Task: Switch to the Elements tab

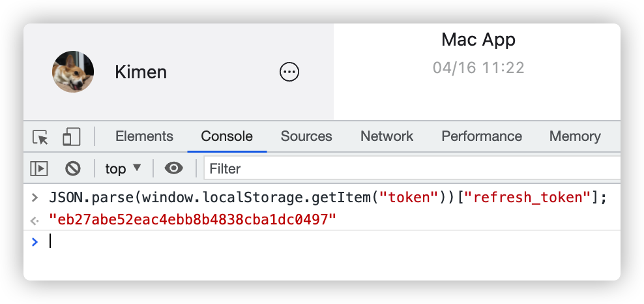Action: click(144, 136)
